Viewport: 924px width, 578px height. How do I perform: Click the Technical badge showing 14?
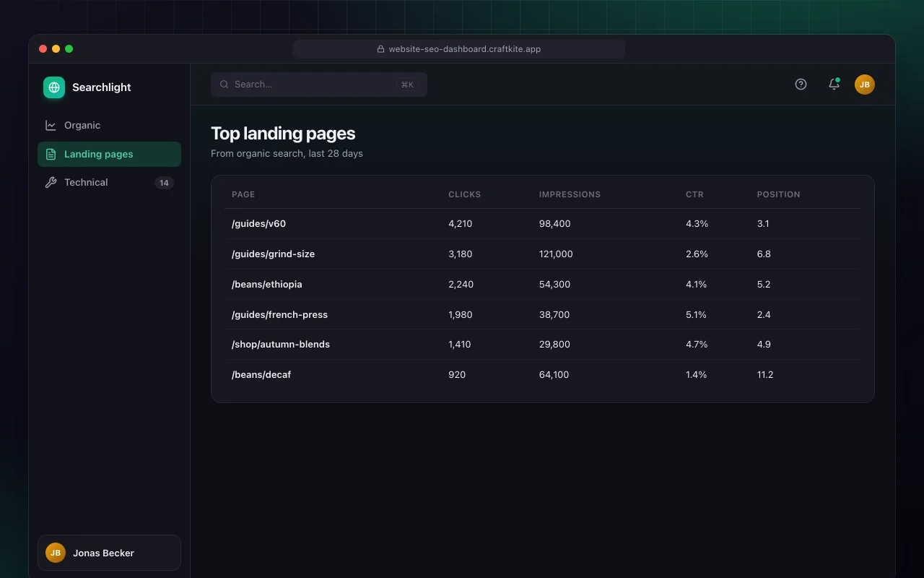(164, 183)
